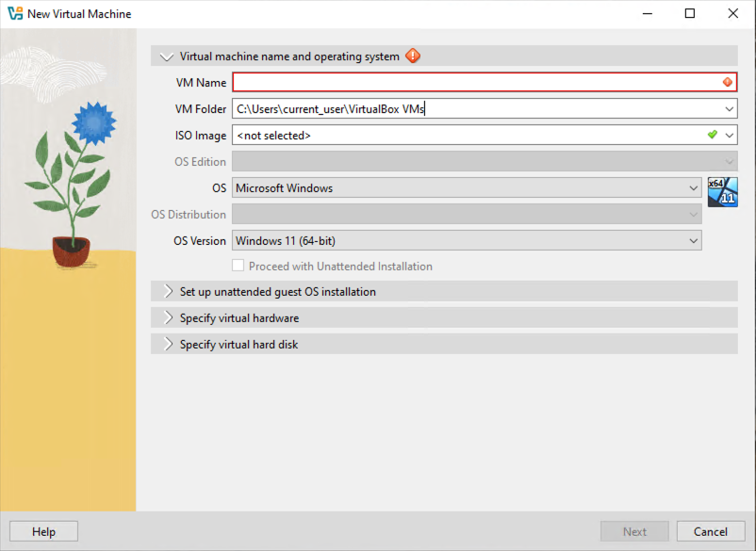Image resolution: width=756 pixels, height=551 pixels.
Task: Click the VirtualBox logo in title bar
Action: click(x=15, y=13)
